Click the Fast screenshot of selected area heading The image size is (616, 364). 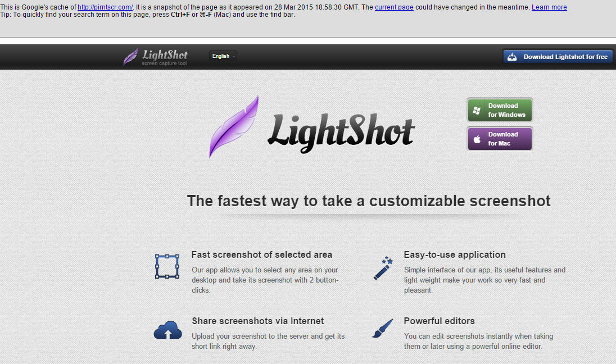262,254
